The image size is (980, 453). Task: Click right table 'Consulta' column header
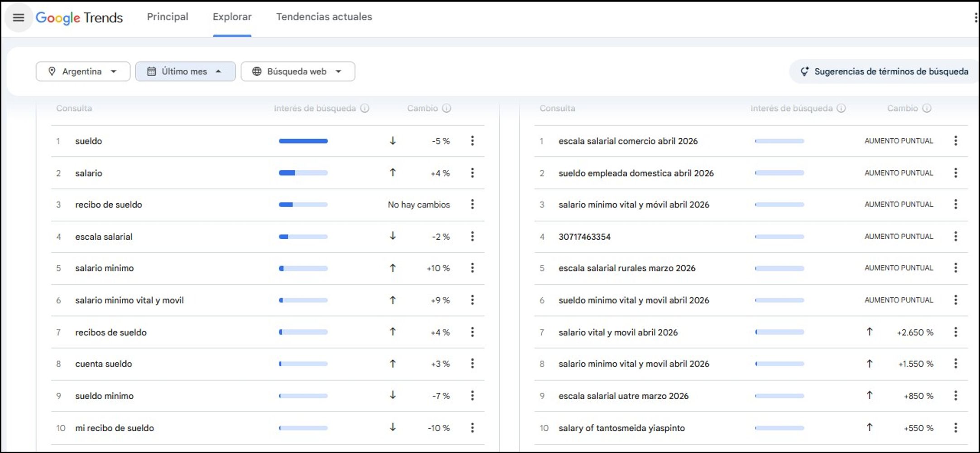(x=557, y=108)
